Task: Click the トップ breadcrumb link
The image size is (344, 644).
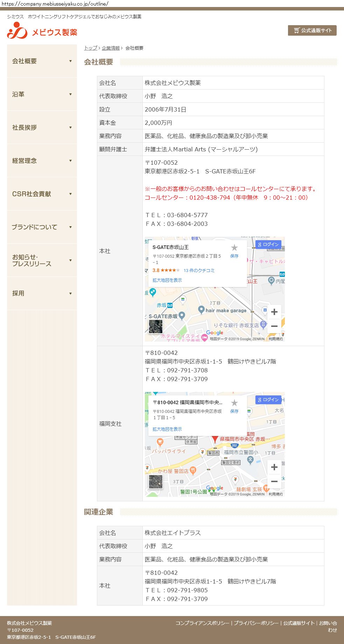Action: coord(91,48)
